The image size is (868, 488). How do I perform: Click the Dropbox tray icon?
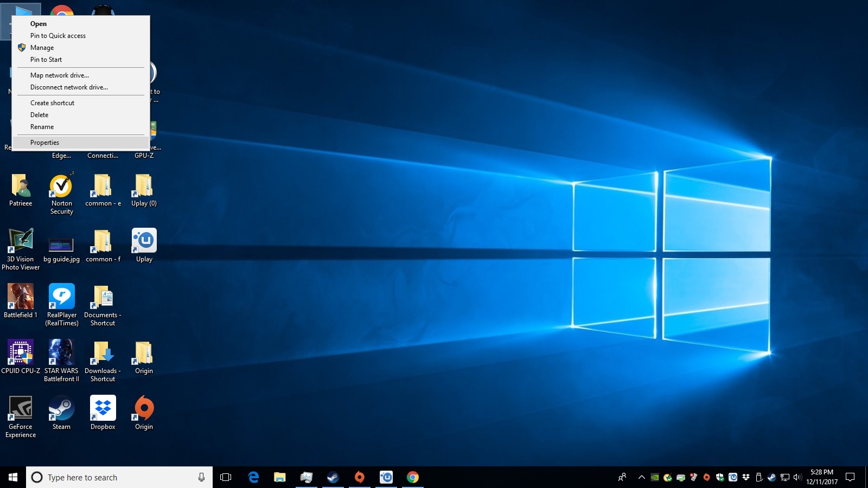click(746, 477)
